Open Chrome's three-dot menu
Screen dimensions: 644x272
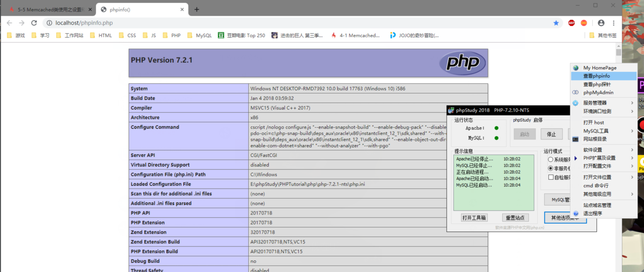614,23
